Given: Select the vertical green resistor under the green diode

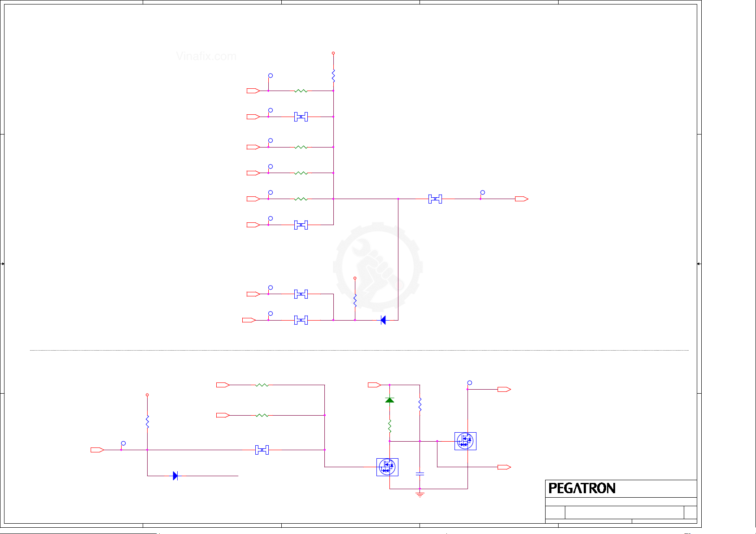Looking at the screenshot, I should tap(389, 426).
